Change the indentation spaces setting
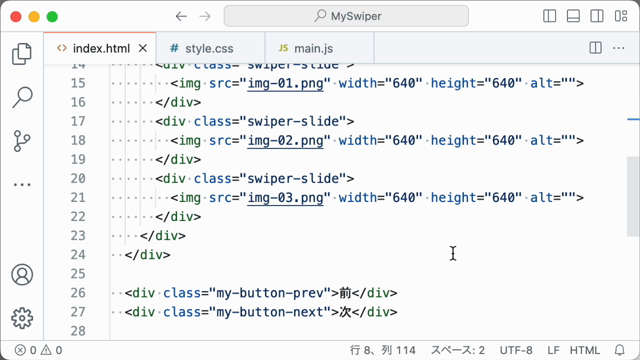 click(x=458, y=350)
